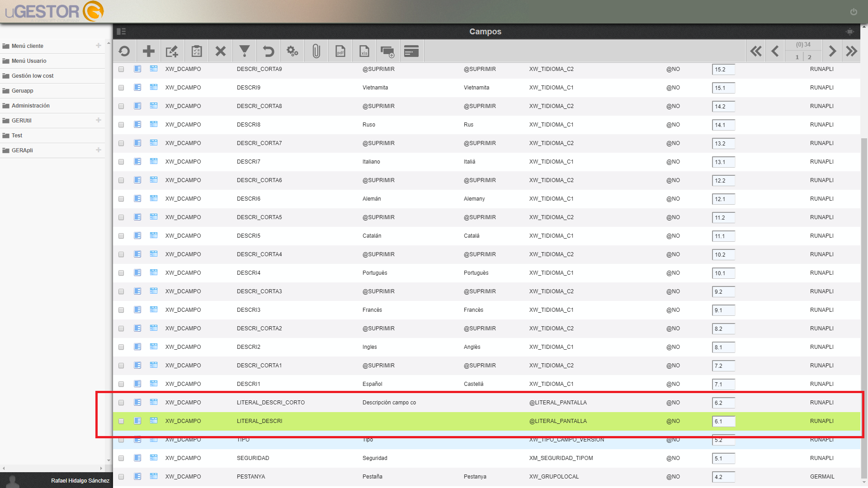Screen dimensions: 868x488
Task: Open the edit-and-add record tool
Action: [x=172, y=52]
